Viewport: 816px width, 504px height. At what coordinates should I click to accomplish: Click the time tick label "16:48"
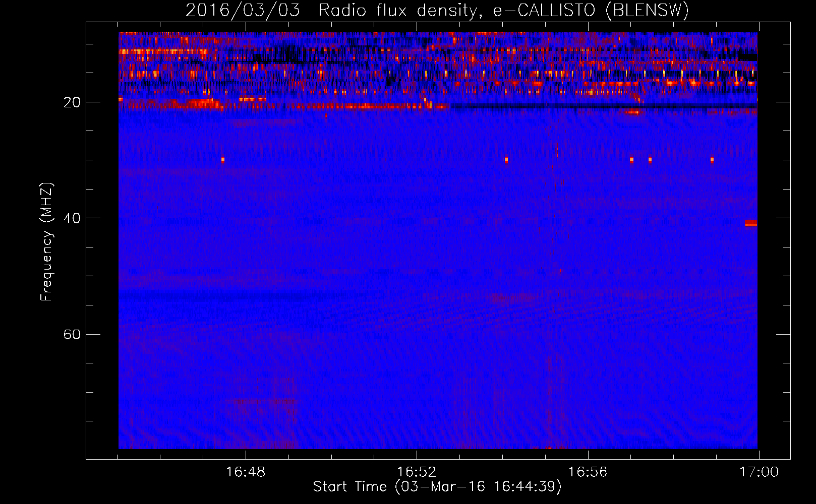[x=246, y=472]
